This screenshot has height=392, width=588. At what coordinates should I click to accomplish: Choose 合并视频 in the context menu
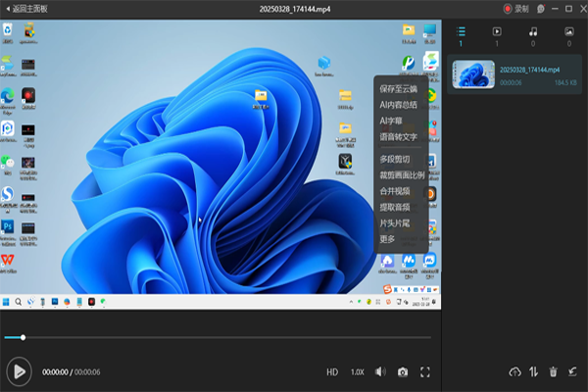(x=395, y=191)
